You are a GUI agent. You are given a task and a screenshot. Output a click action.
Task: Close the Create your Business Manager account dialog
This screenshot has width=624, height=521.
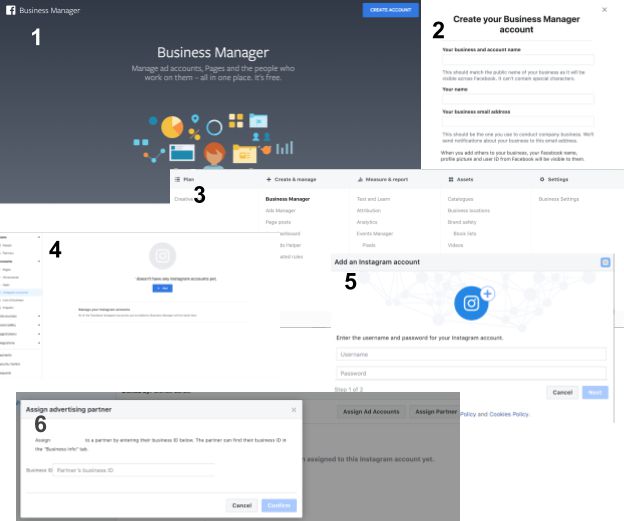[604, 10]
